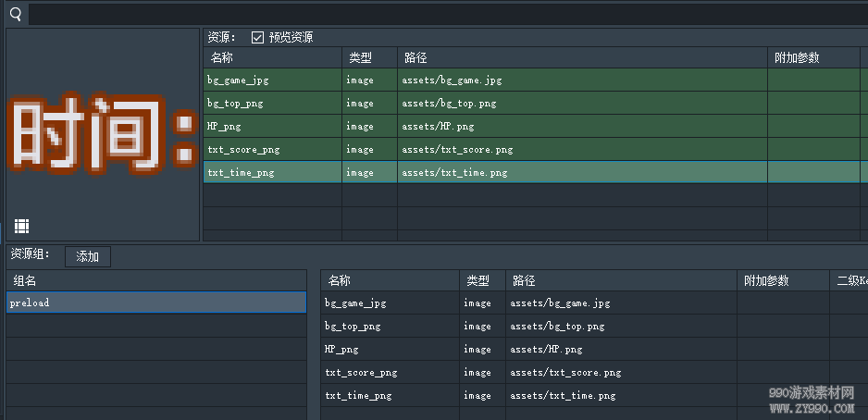The height and width of the screenshot is (420, 868).
Task: Click the 时间 preview image
Action: pyautogui.click(x=103, y=135)
